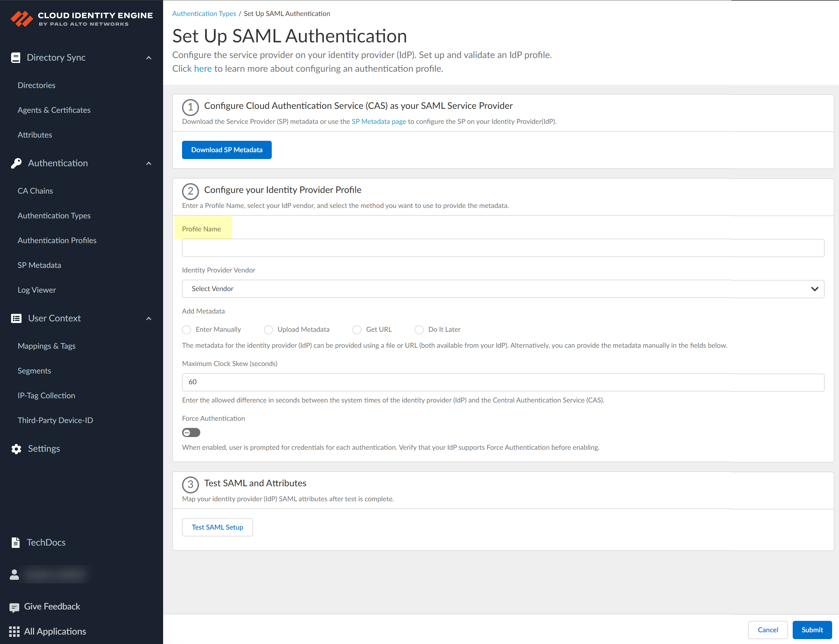Open SP Metadata sidebar item
The width and height of the screenshot is (839, 644).
point(39,265)
